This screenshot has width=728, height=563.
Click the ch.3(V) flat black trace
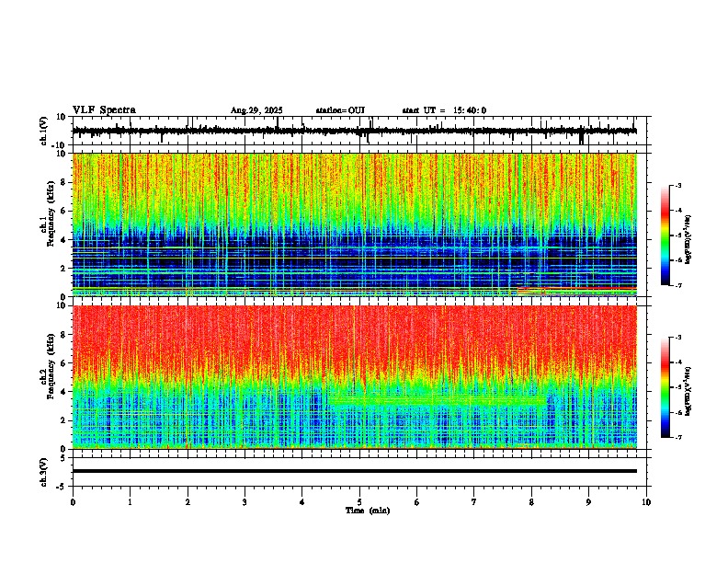[x=355, y=471]
